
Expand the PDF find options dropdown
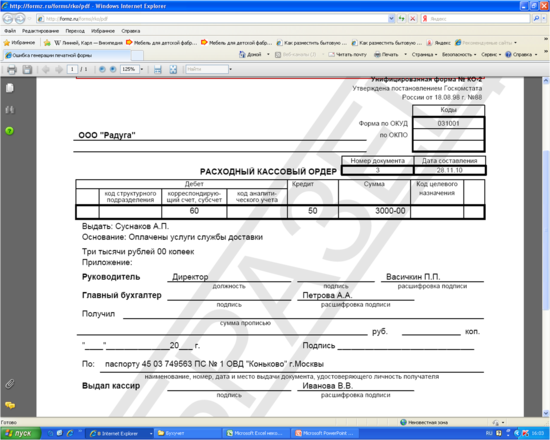click(230, 69)
